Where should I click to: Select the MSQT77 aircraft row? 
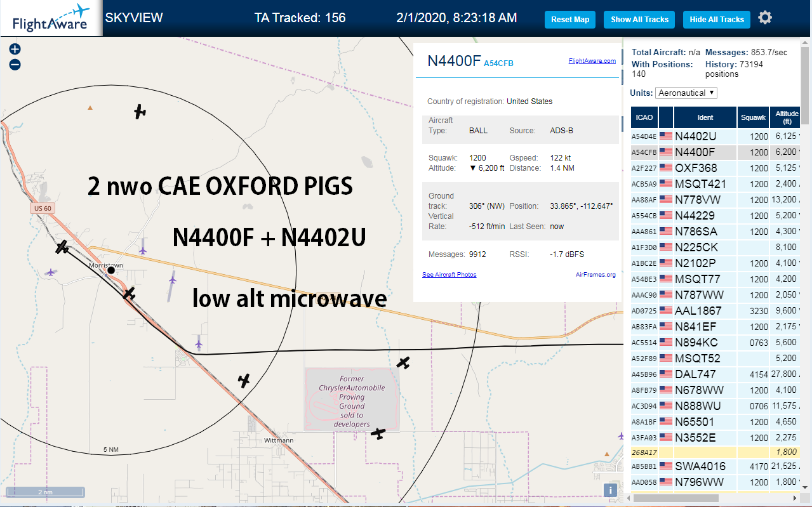(715, 279)
